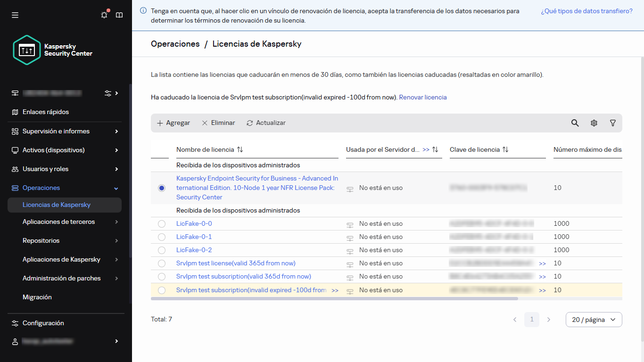Open the 20 / página dropdown
Image resolution: width=644 pixels, height=362 pixels.
click(594, 320)
